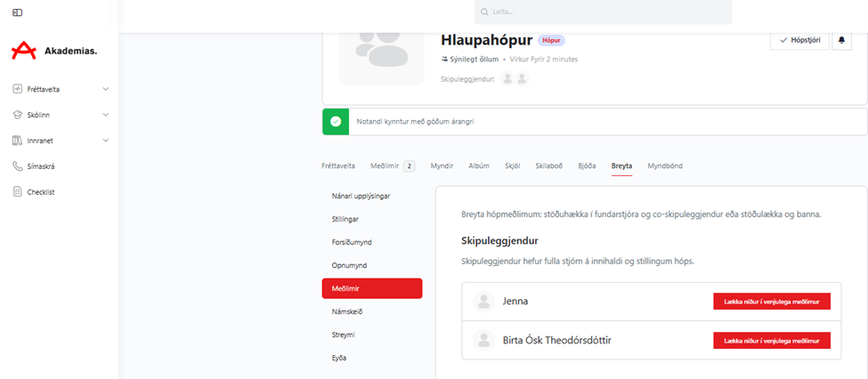
Task: Click Birta Ósk Theodórsdóttir's avatar icon
Action: (x=483, y=340)
